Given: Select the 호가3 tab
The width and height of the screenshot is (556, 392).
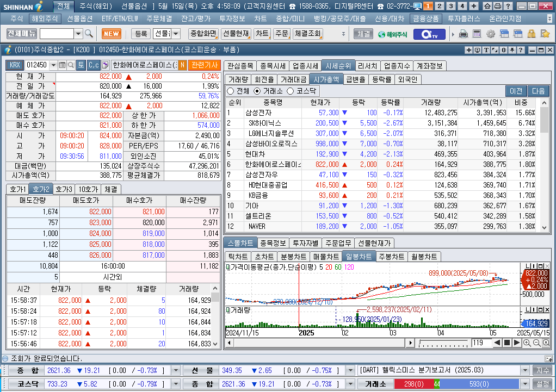Looking at the screenshot, I should [x=64, y=189].
